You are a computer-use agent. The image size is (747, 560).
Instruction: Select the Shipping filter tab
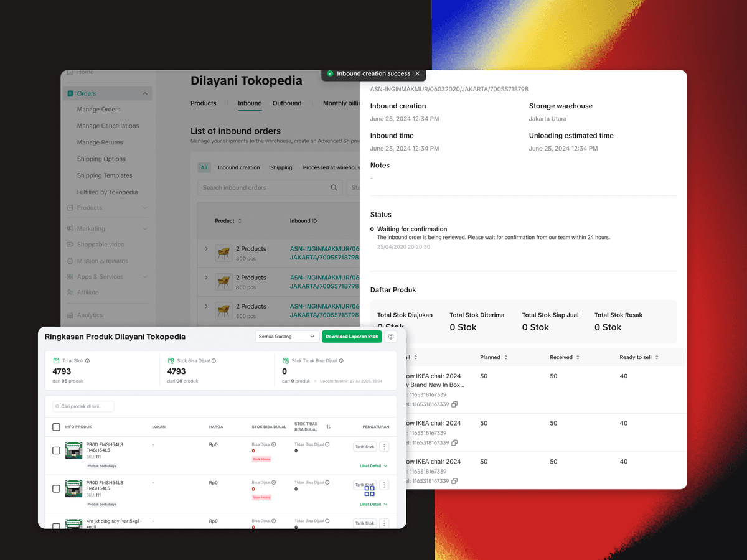(x=281, y=167)
